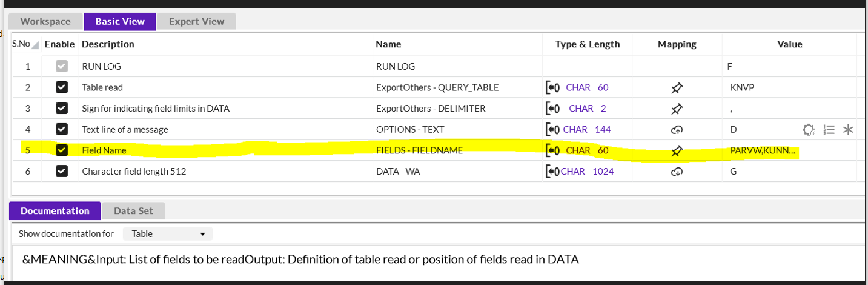
Task: Click the KNVP value cell
Action: (742, 88)
